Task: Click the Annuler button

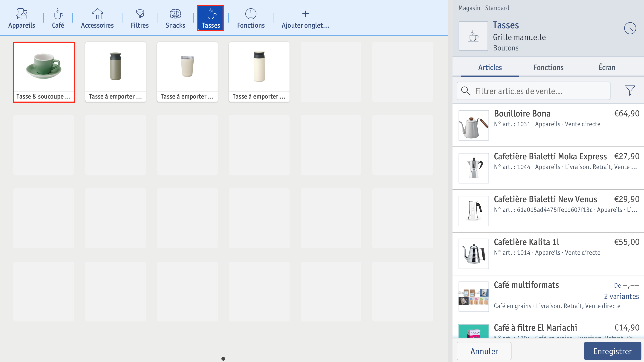Action: (x=484, y=351)
